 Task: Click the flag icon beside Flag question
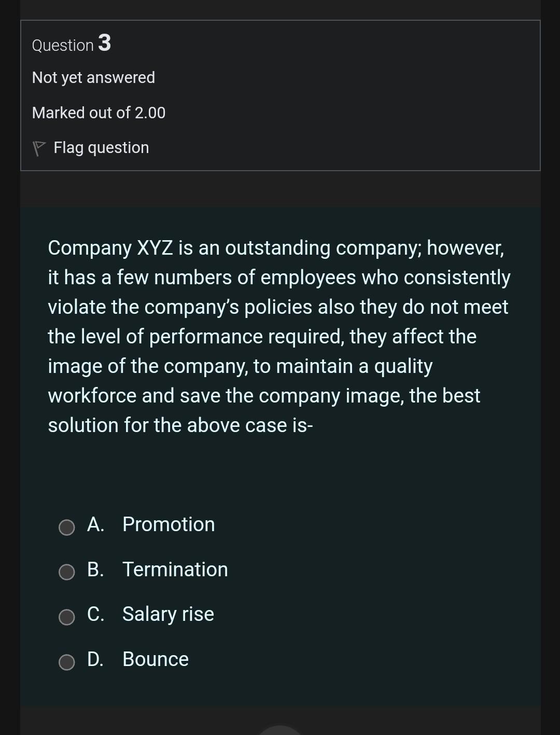coord(40,147)
